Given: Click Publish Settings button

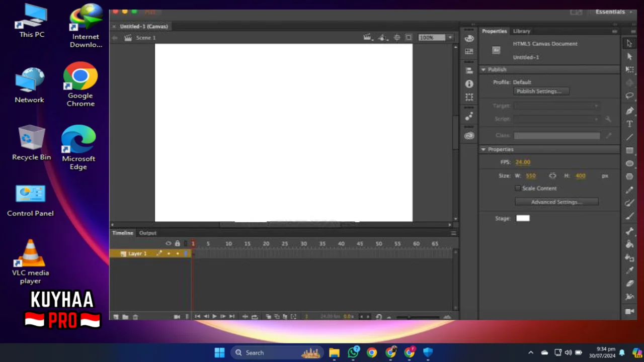Looking at the screenshot, I should (x=541, y=92).
